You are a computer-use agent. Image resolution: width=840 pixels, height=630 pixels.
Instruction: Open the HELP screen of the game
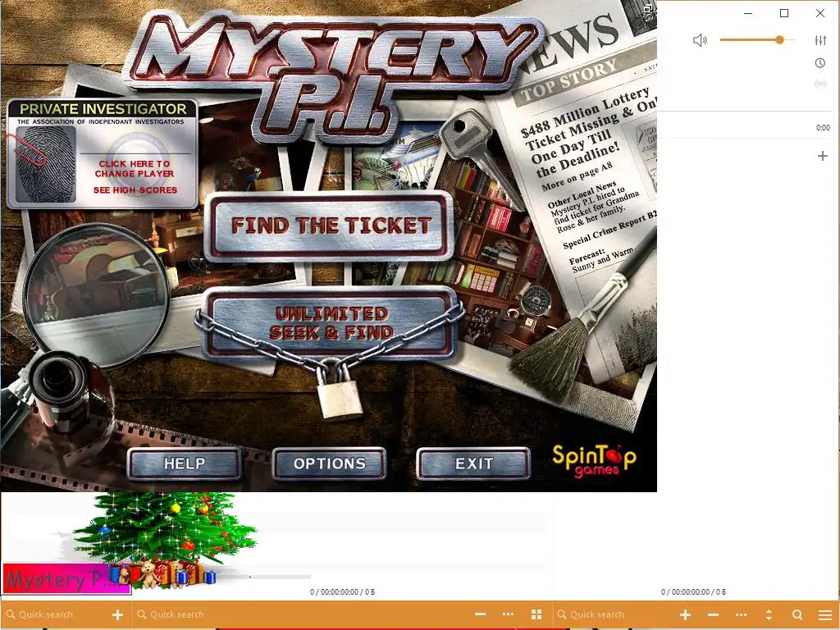tap(185, 463)
